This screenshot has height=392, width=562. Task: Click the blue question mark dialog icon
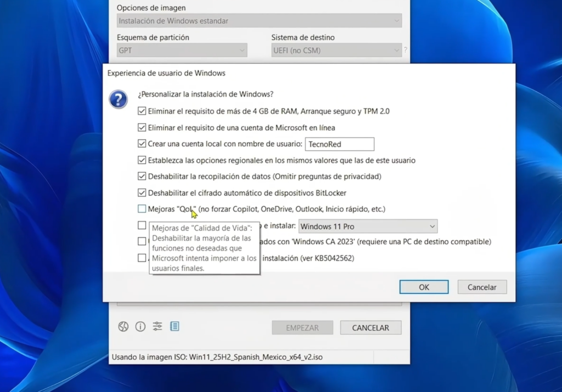click(119, 99)
